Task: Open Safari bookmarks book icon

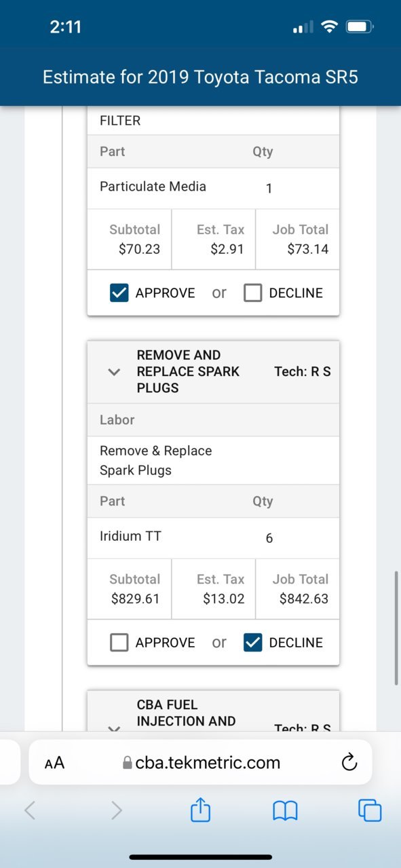Action: click(285, 810)
